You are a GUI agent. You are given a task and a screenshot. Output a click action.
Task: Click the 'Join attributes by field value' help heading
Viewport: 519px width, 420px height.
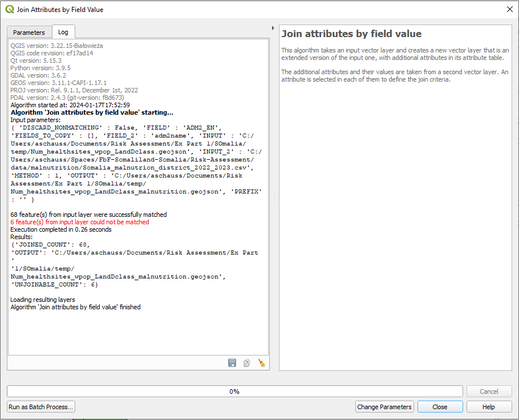point(351,34)
